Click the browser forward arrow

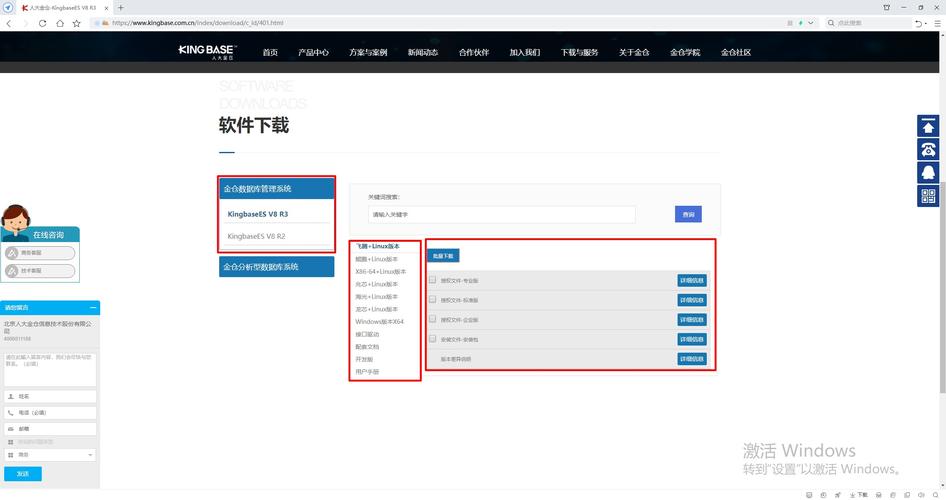point(25,23)
